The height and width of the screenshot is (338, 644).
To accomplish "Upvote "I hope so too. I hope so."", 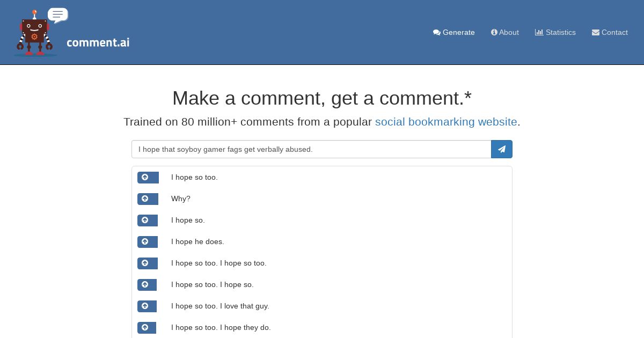I will [147, 285].
